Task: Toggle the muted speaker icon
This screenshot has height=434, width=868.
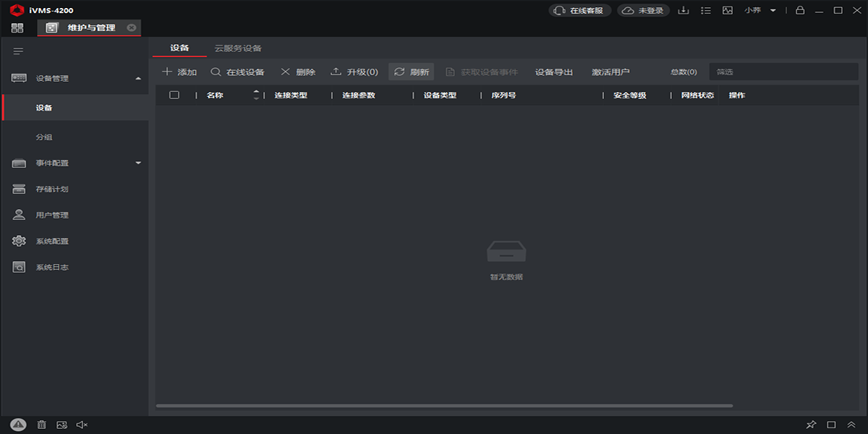Action: (x=82, y=425)
